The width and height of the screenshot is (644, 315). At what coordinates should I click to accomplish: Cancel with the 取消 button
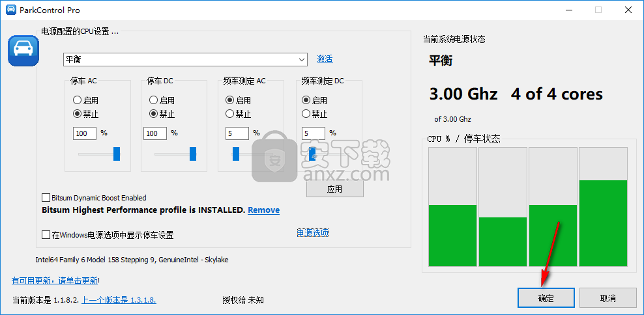point(607,298)
